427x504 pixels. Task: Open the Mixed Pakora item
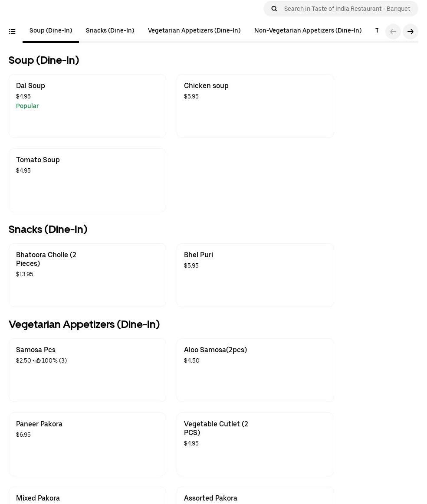tap(87, 497)
